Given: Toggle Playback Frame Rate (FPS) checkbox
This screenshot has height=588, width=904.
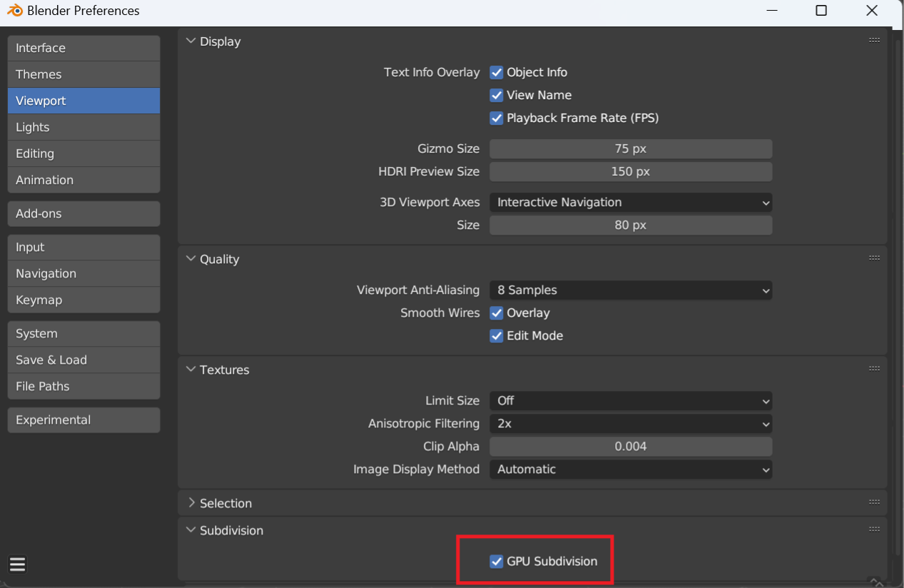Looking at the screenshot, I should 497,118.
